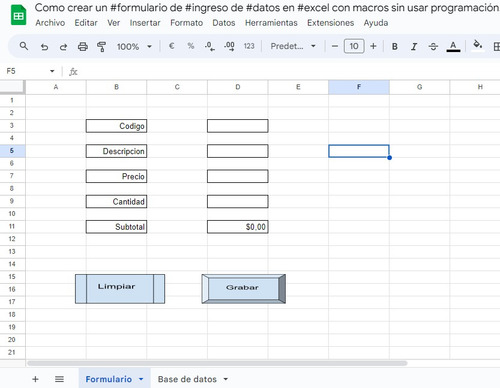Image resolution: width=500 pixels, height=388 pixels.
Task: Click the search magnifier in toolbar
Action: click(x=24, y=46)
